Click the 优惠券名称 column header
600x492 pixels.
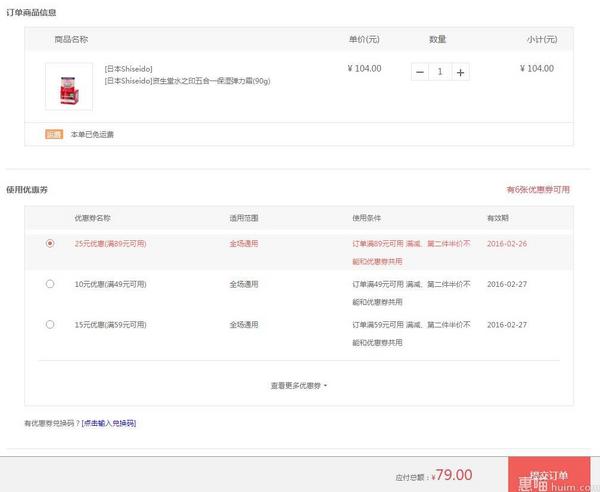coord(92,218)
